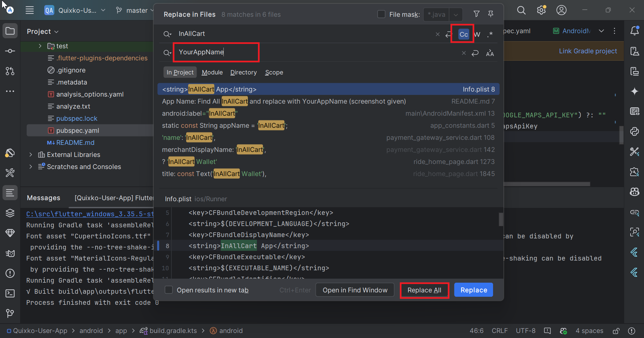644x338 pixels.
Task: Toggle Words option W
Action: (477, 34)
